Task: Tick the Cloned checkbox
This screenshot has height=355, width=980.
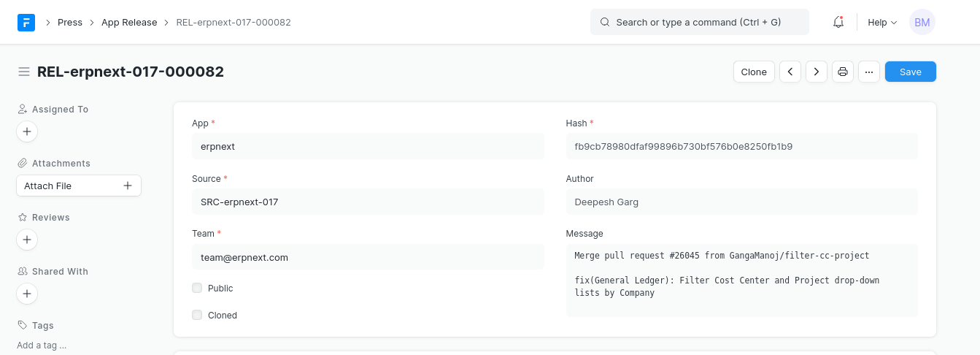Action: (x=197, y=316)
